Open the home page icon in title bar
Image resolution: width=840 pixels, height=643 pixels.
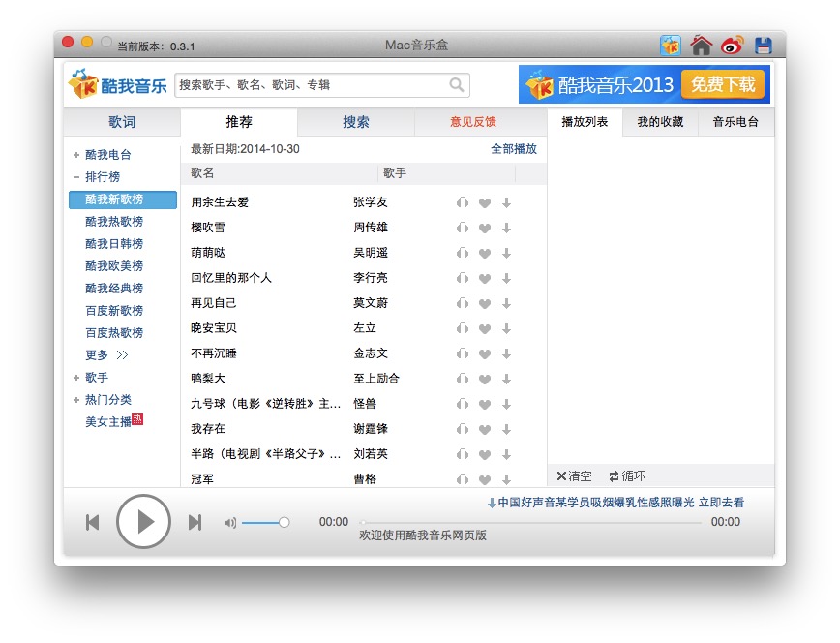tap(702, 46)
